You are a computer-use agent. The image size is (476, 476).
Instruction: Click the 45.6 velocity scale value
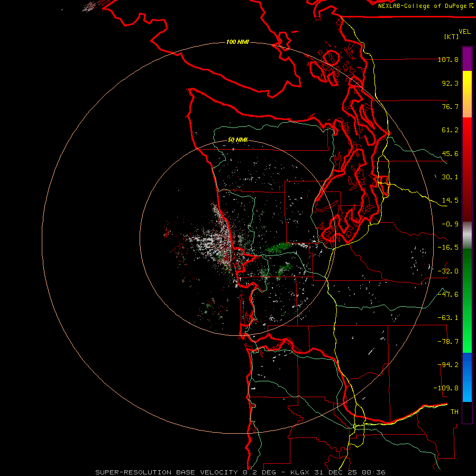(450, 153)
